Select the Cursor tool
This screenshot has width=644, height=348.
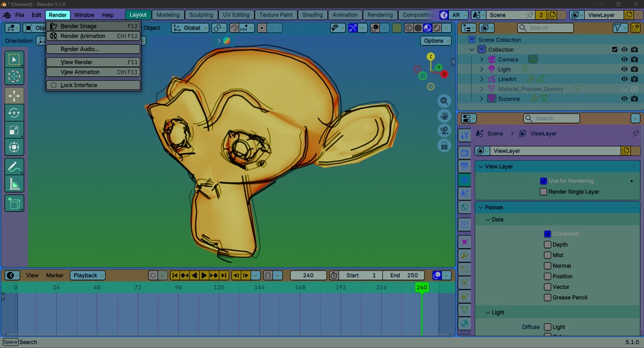pyautogui.click(x=14, y=76)
